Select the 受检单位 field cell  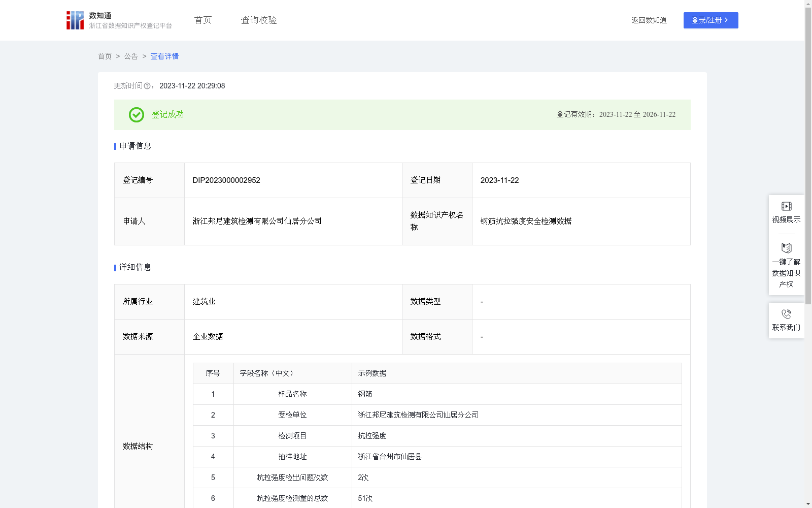[x=293, y=415]
